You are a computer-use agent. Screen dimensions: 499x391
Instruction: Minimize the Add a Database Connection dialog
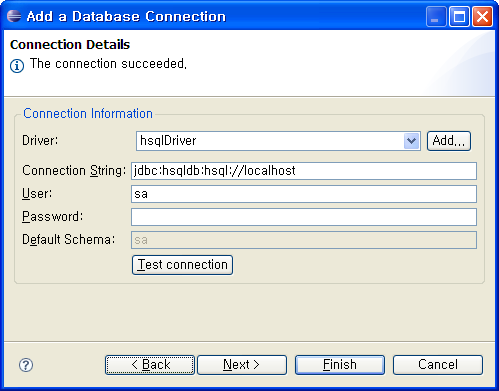click(x=436, y=16)
